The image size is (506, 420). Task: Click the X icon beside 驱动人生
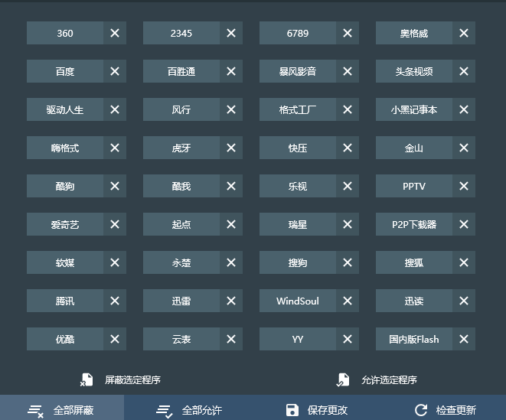click(115, 109)
